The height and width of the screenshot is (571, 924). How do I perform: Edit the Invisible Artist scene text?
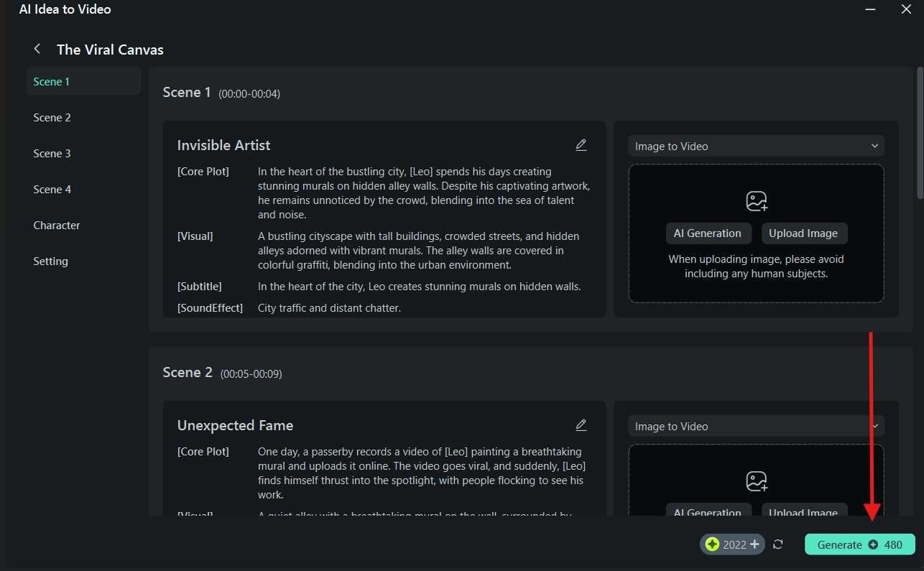point(581,145)
